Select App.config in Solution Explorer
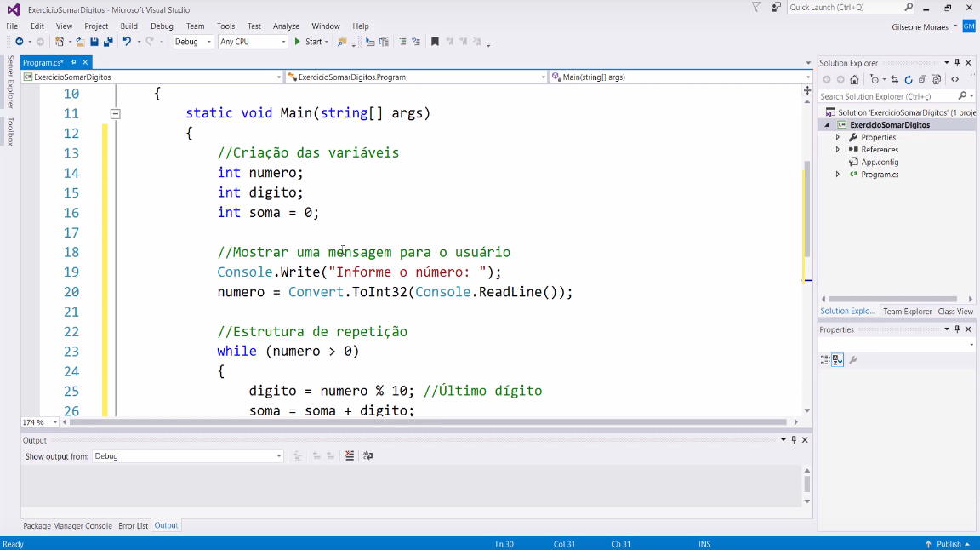980x550 pixels. tap(880, 162)
